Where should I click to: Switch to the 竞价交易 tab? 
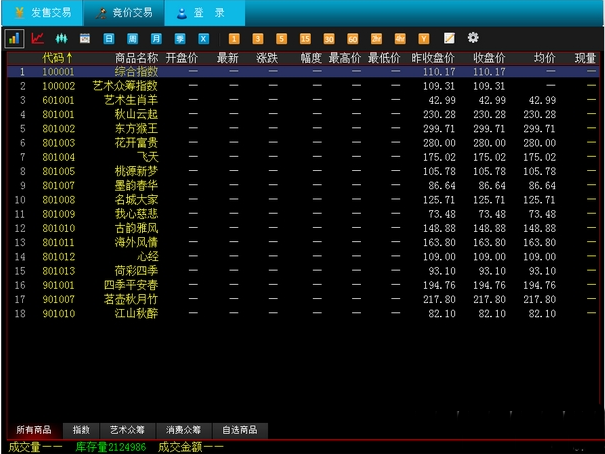124,13
